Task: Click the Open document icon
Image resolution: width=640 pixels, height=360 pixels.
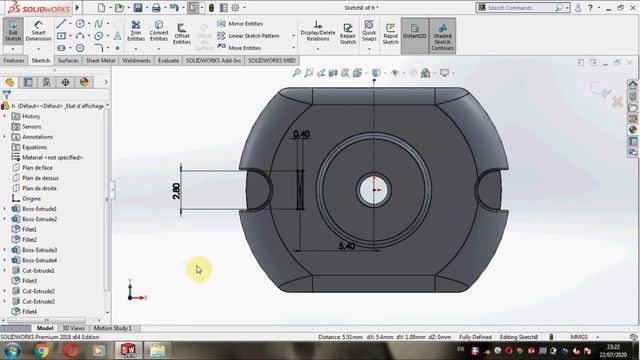Action: [119, 7]
